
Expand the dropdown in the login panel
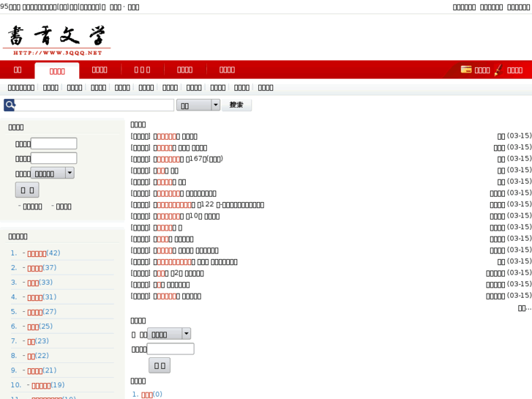pos(53,174)
